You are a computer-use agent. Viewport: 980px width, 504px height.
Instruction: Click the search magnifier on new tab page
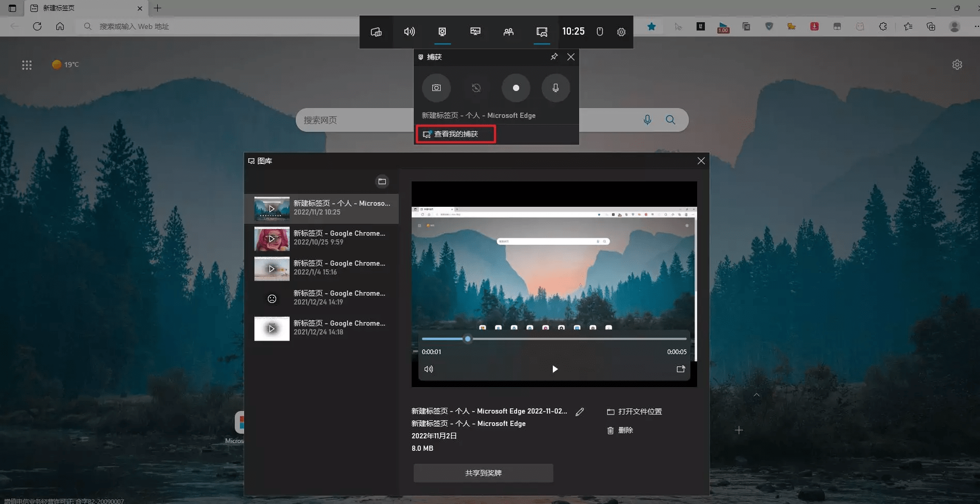tap(671, 120)
